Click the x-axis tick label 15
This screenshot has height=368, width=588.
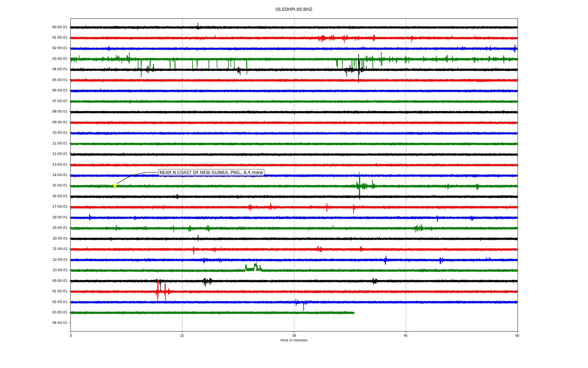click(x=182, y=336)
